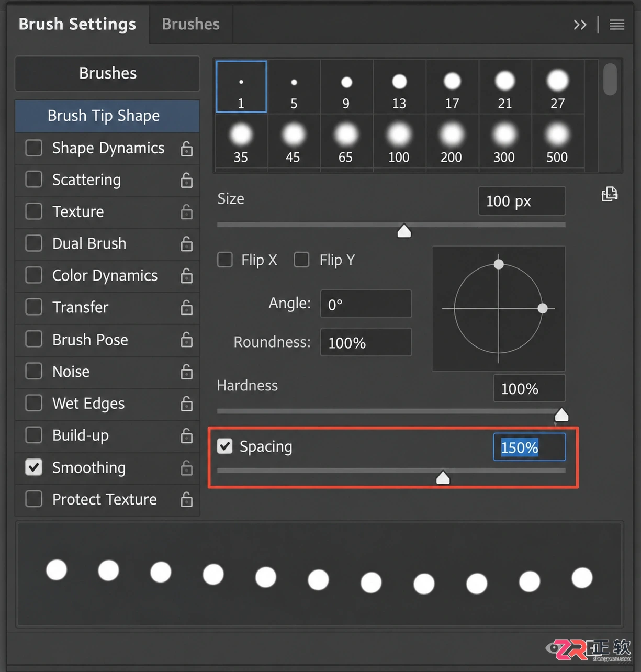Enable the Noise checkbox
Viewport: 641px width, 672px height.
coord(34,372)
